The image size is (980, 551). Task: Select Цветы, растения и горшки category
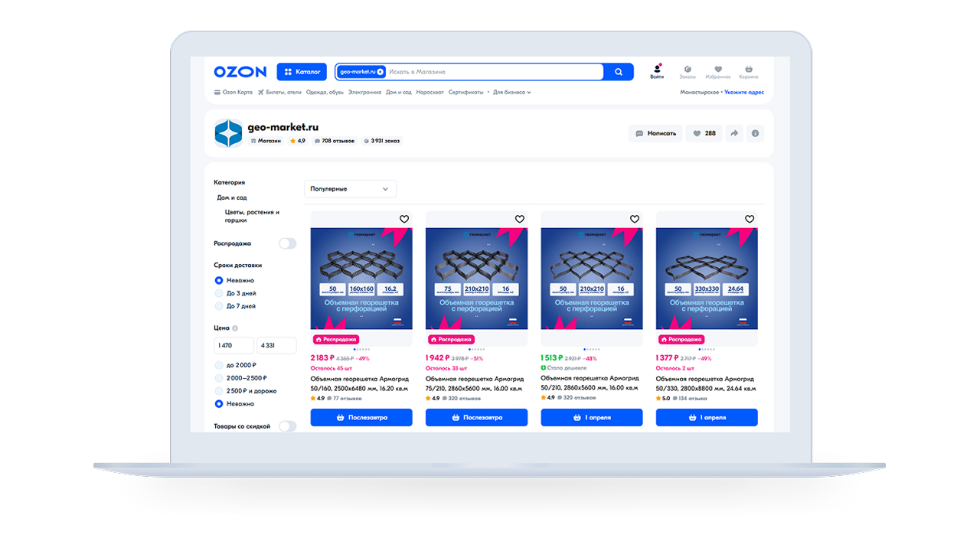252,216
